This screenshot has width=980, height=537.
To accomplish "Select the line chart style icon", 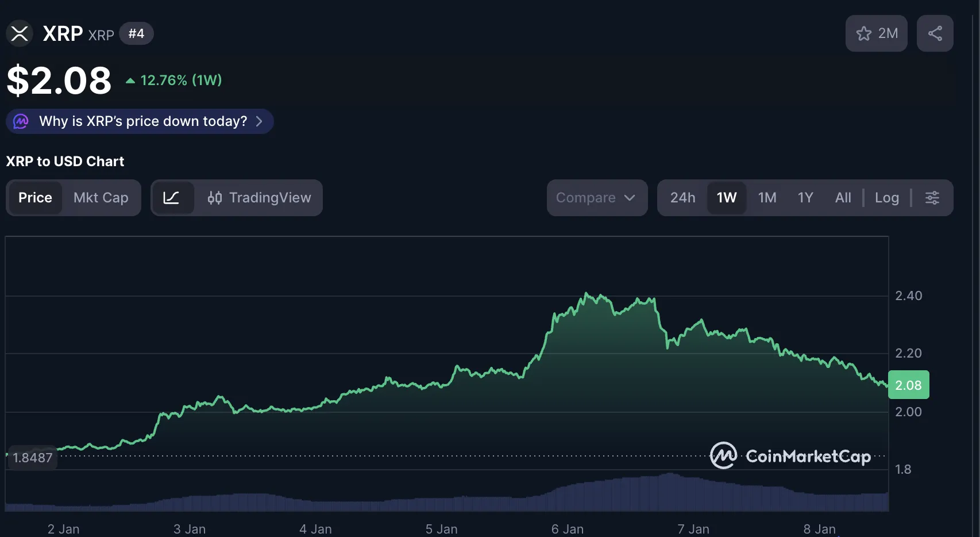I will [173, 198].
